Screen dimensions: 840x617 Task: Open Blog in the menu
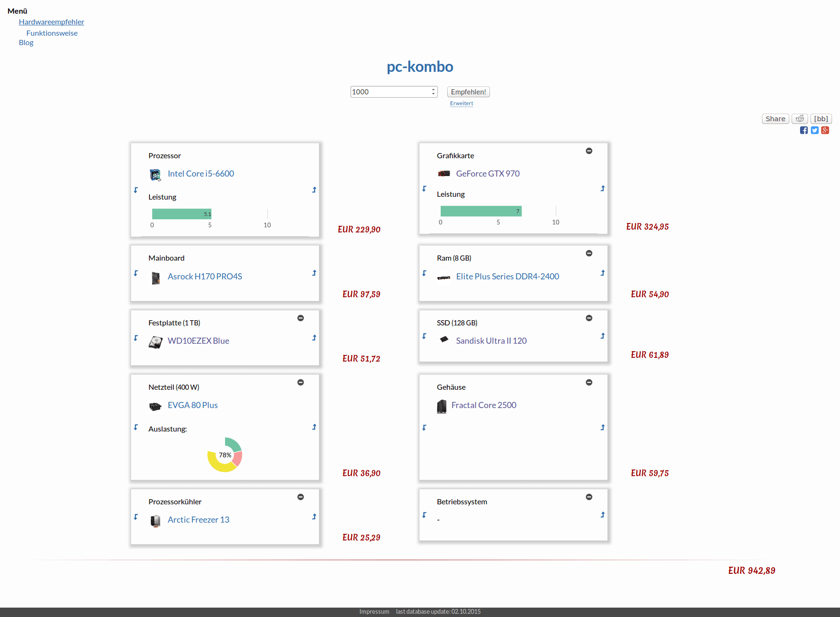coord(26,43)
